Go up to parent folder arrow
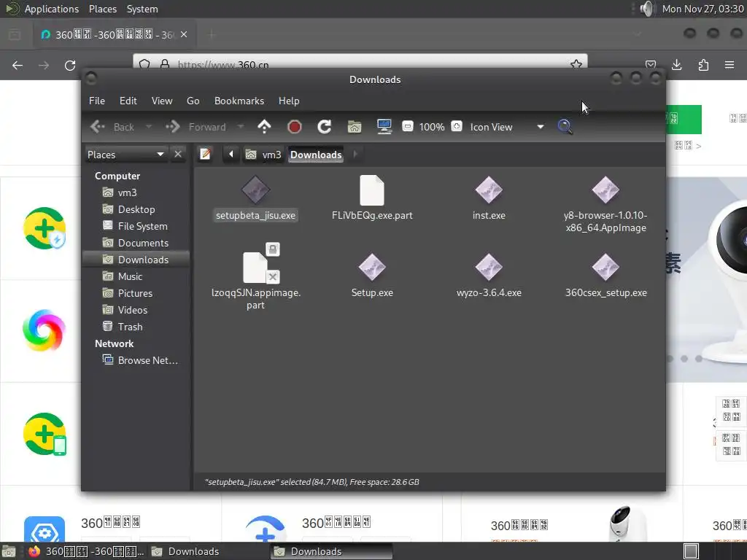Screen dimensions: 747x560 (264, 127)
